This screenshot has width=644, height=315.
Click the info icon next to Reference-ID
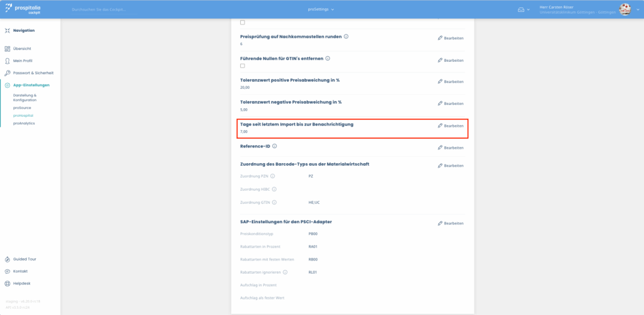tap(274, 146)
